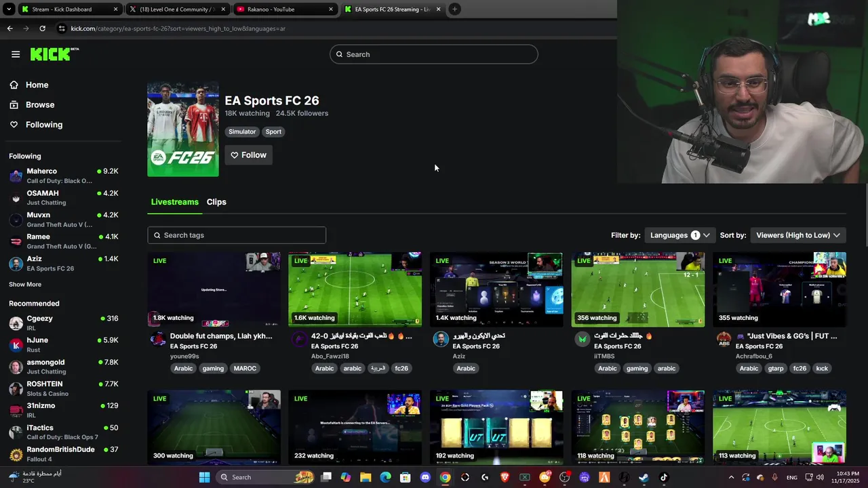Image resolution: width=868 pixels, height=488 pixels.
Task: Open Aziz channel in Following list
Action: tap(64, 263)
